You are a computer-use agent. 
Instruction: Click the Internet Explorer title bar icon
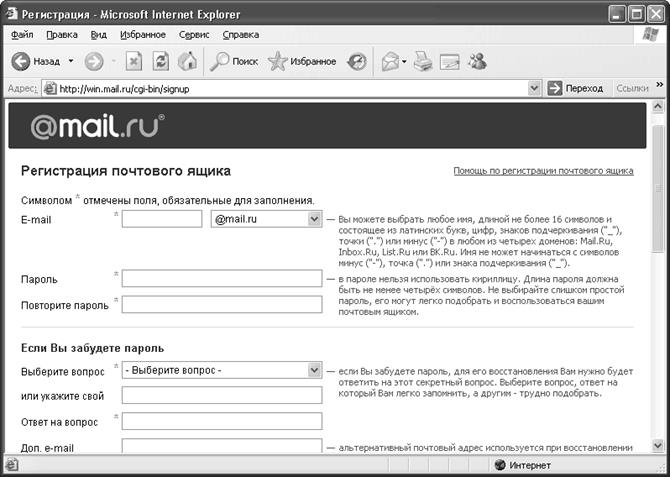pyautogui.click(x=12, y=14)
